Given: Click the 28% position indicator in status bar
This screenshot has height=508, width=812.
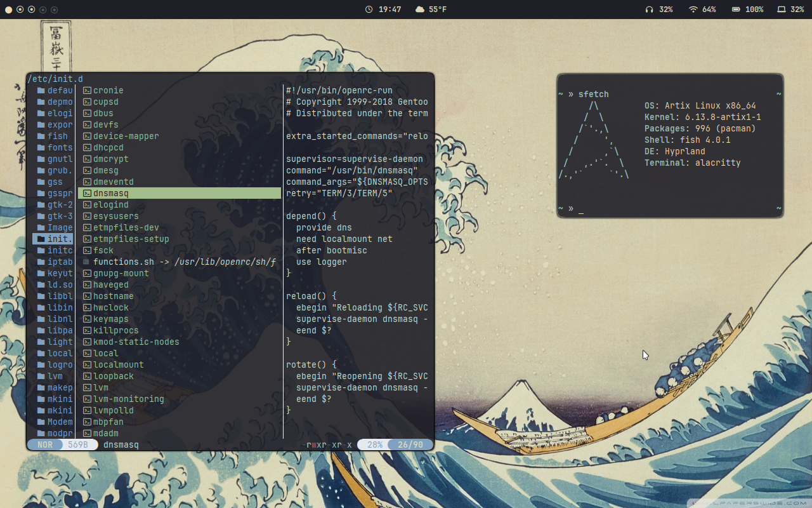Looking at the screenshot, I should tap(375, 444).
